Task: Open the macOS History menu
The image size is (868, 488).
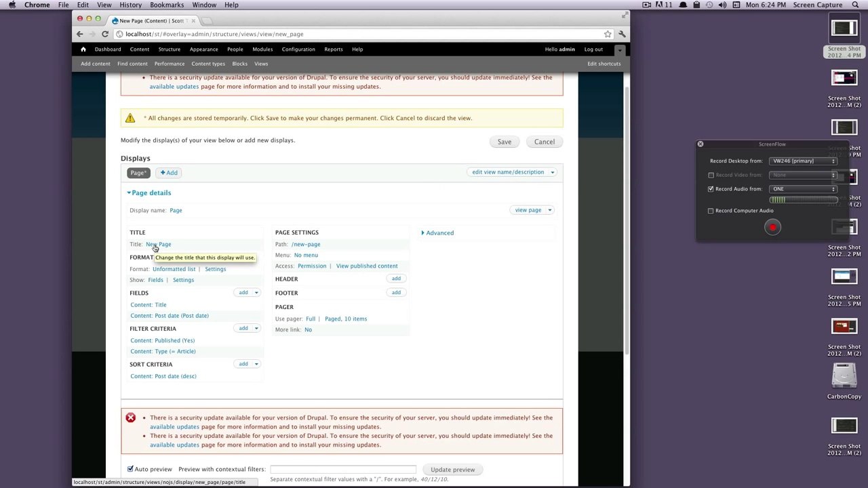Action: click(x=130, y=5)
